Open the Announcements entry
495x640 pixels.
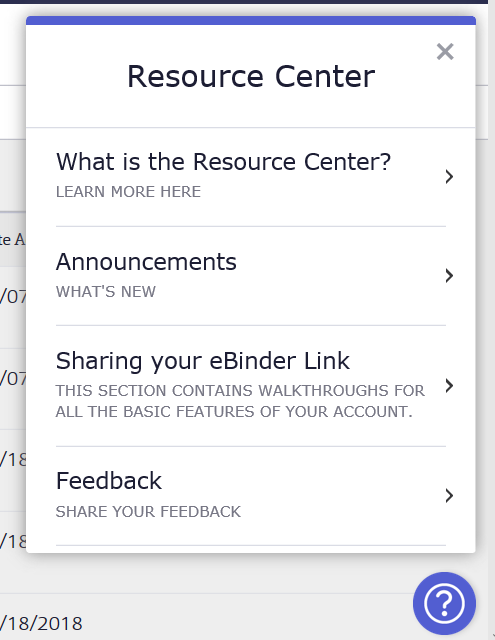point(251,276)
